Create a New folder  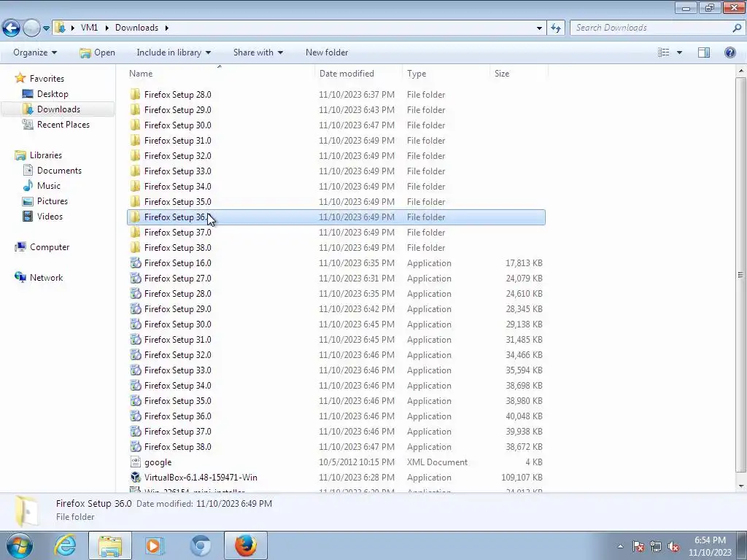pos(327,52)
